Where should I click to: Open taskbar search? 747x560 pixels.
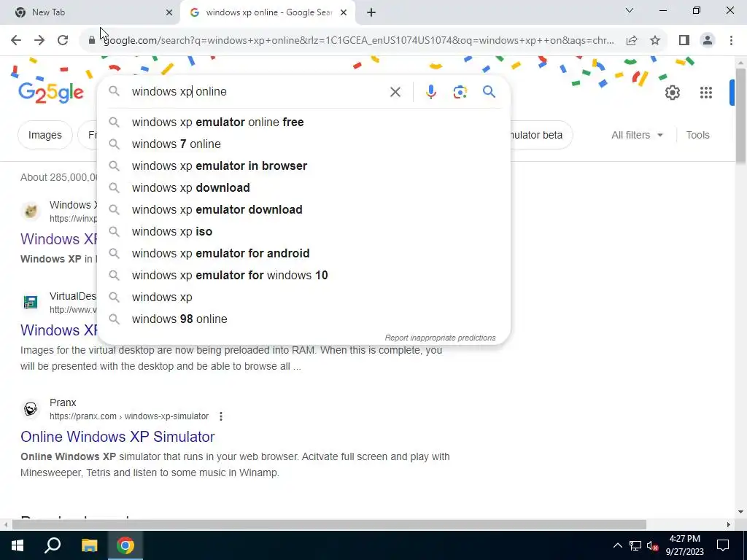point(53,545)
